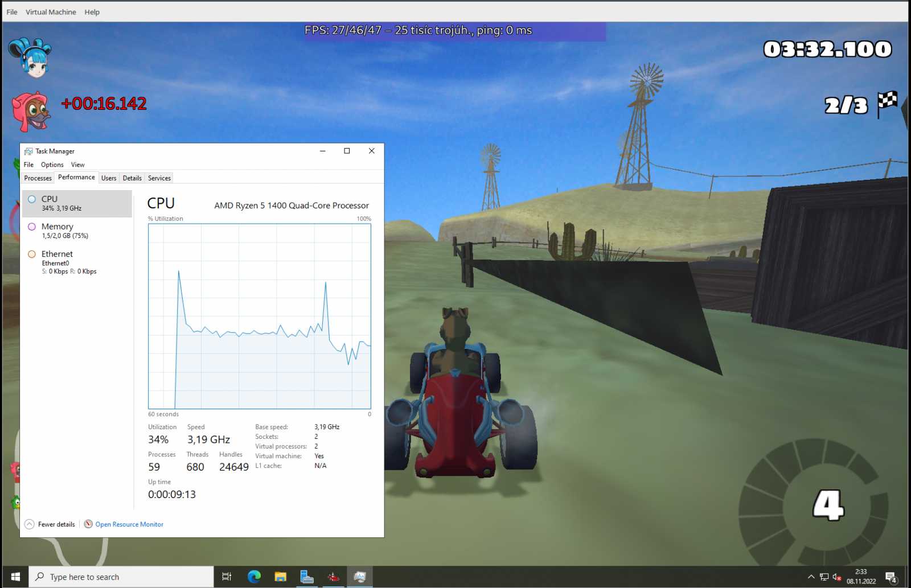This screenshot has width=911, height=588.
Task: Click the AMD Ryzen 5 1400 processor name
Action: coord(292,205)
